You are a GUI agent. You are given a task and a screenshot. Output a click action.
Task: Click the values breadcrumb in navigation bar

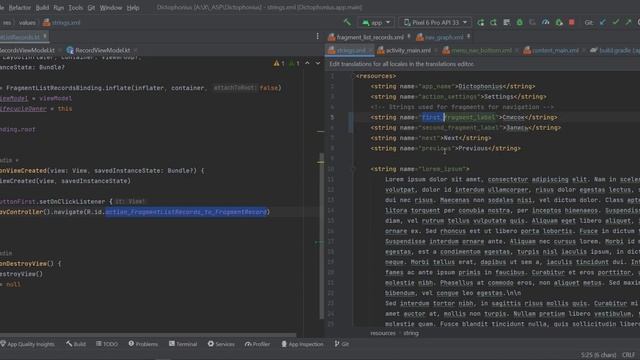[x=27, y=23]
